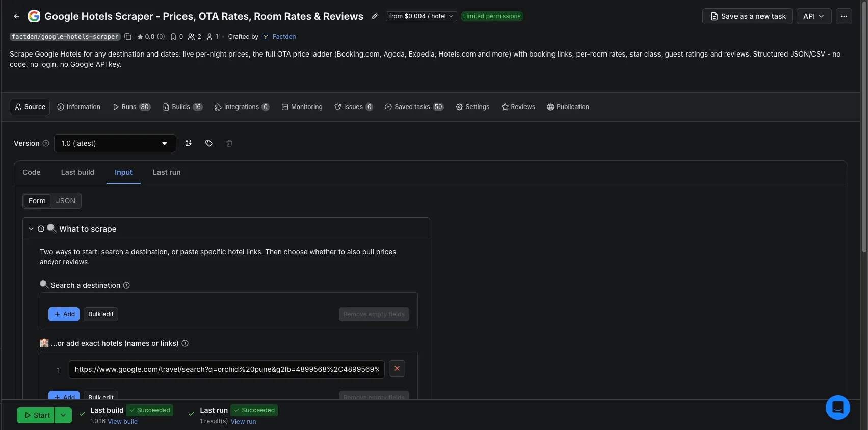868x430 pixels.
Task: Delete version with the trash icon
Action: point(229,143)
